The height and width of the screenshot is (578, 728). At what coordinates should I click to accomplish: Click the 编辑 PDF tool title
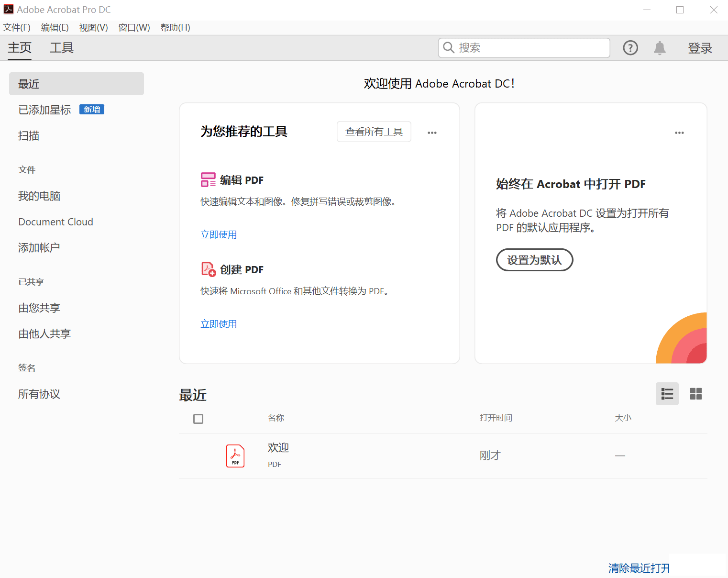(242, 180)
